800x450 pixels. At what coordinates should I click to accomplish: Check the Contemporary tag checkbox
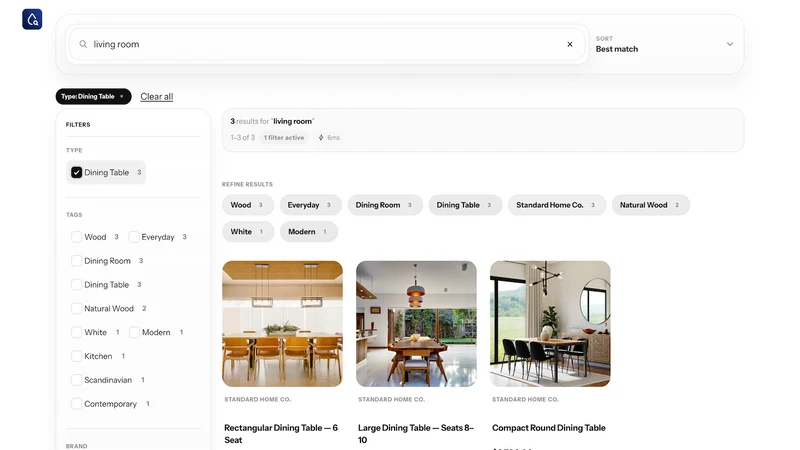pyautogui.click(x=77, y=404)
